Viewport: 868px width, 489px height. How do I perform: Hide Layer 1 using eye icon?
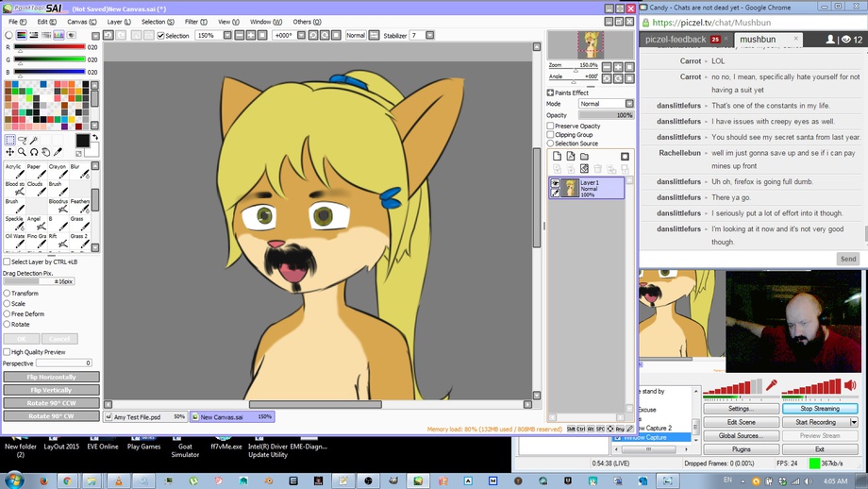click(556, 183)
